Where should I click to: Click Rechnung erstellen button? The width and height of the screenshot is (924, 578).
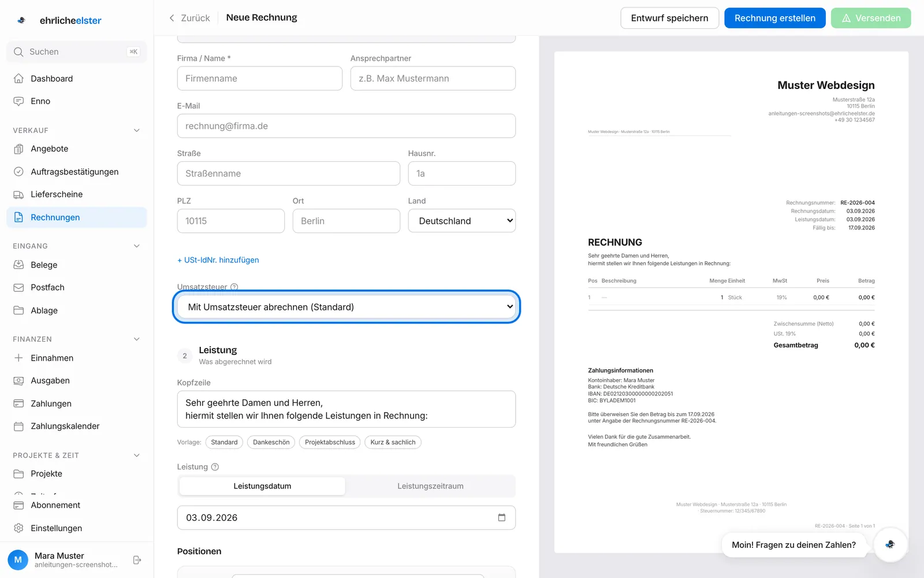pyautogui.click(x=775, y=18)
